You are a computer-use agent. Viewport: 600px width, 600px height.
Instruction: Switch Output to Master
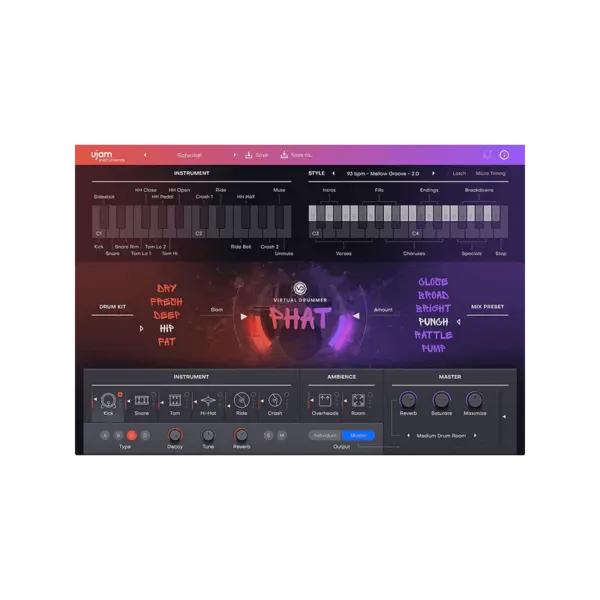[358, 435]
